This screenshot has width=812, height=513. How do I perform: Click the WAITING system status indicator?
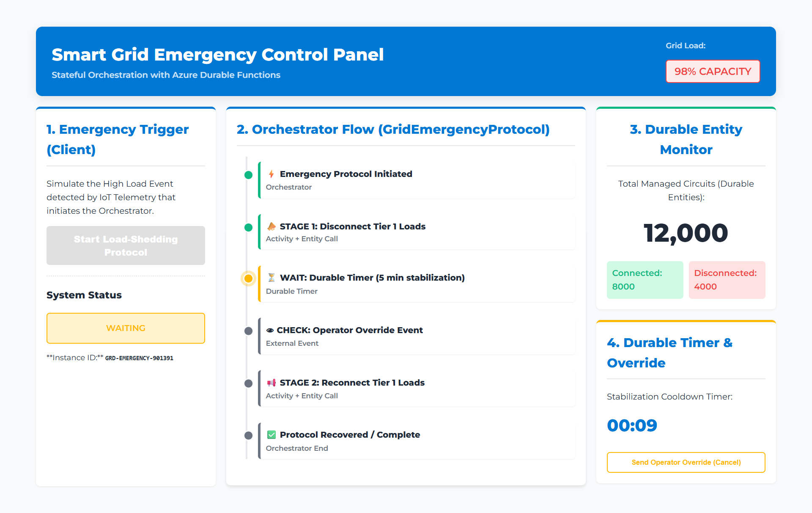click(126, 328)
